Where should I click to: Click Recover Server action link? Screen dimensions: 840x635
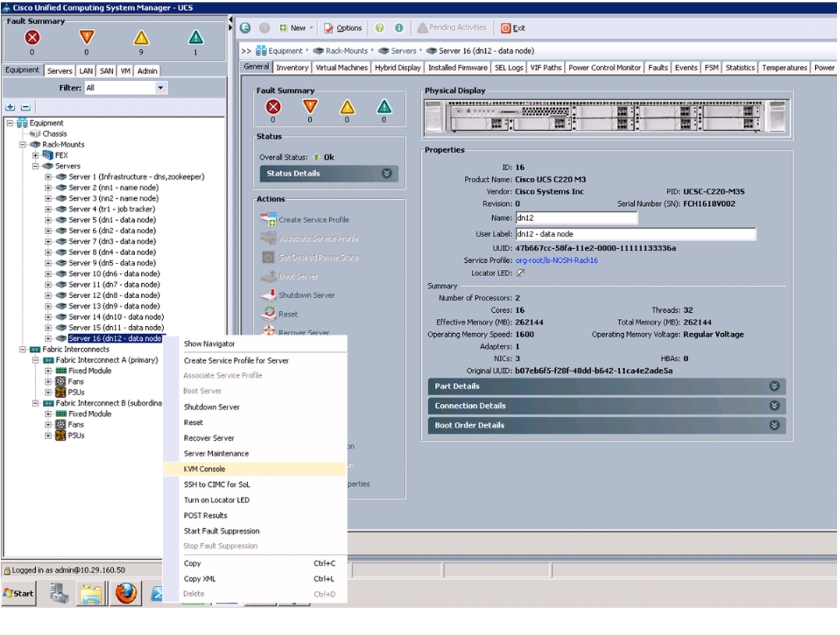(303, 332)
